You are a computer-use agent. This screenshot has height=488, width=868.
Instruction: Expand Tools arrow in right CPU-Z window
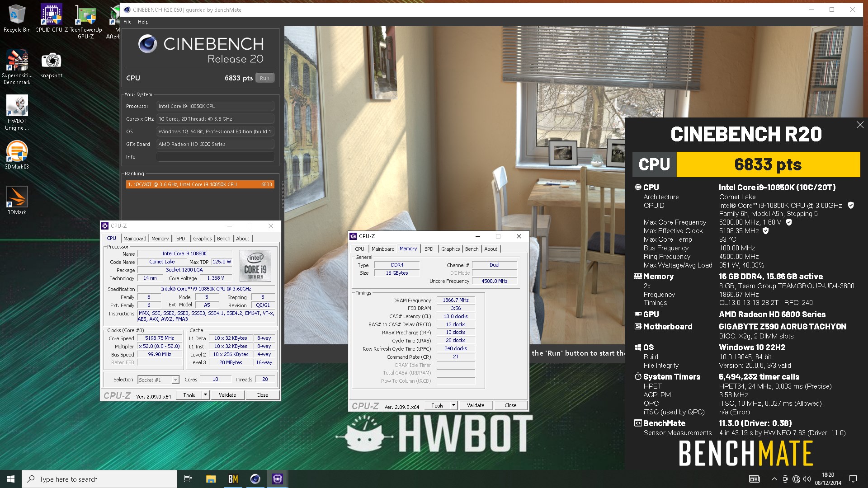coord(453,406)
